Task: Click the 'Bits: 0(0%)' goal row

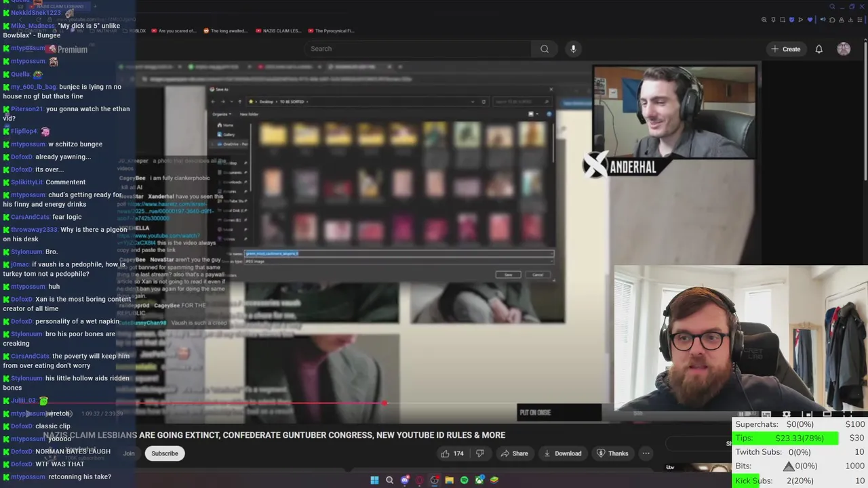Action: tap(800, 466)
